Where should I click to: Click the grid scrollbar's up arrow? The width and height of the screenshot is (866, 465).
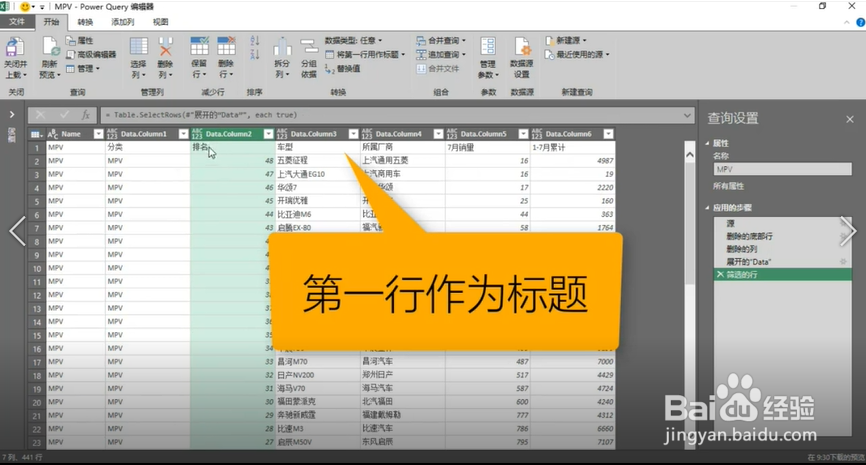coord(690,155)
